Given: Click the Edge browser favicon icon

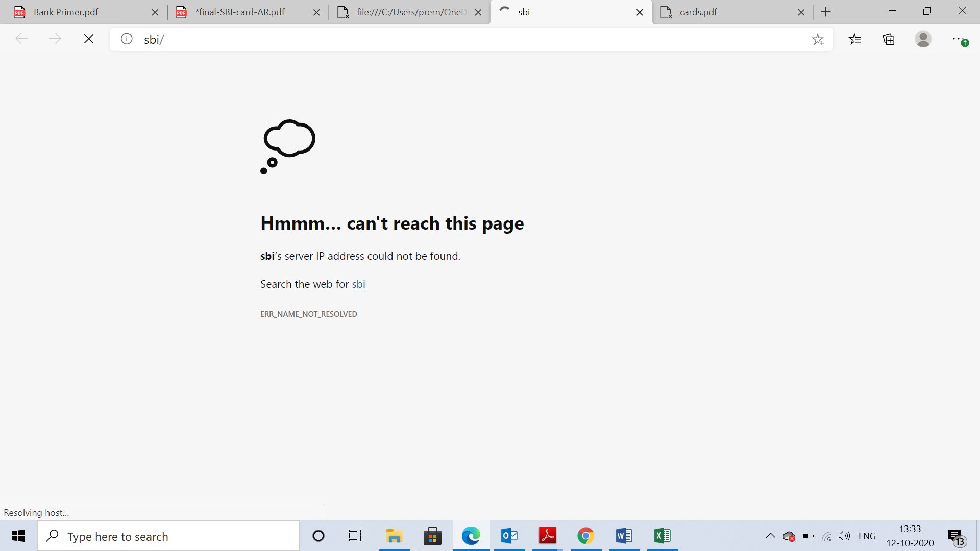Looking at the screenshot, I should point(471,536).
